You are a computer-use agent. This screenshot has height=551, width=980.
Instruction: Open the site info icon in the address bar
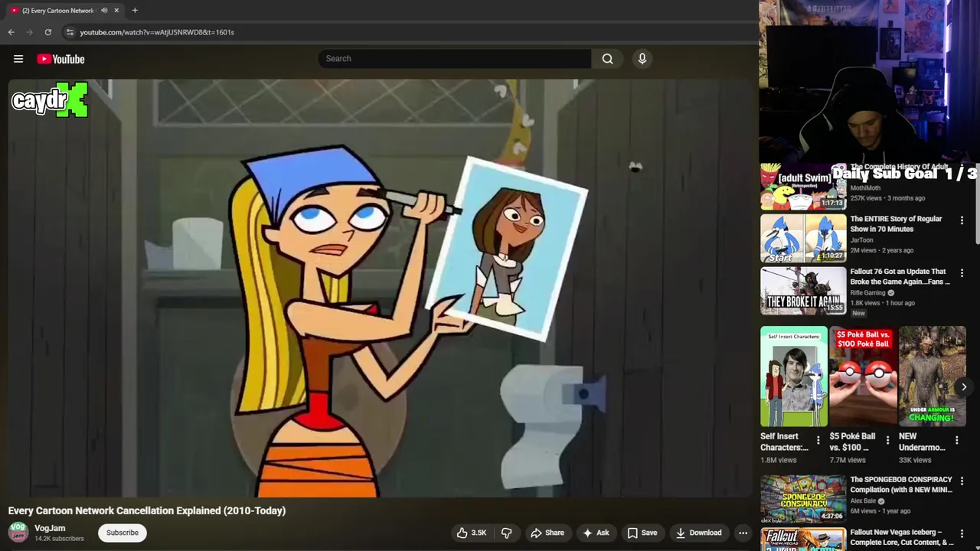point(70,32)
